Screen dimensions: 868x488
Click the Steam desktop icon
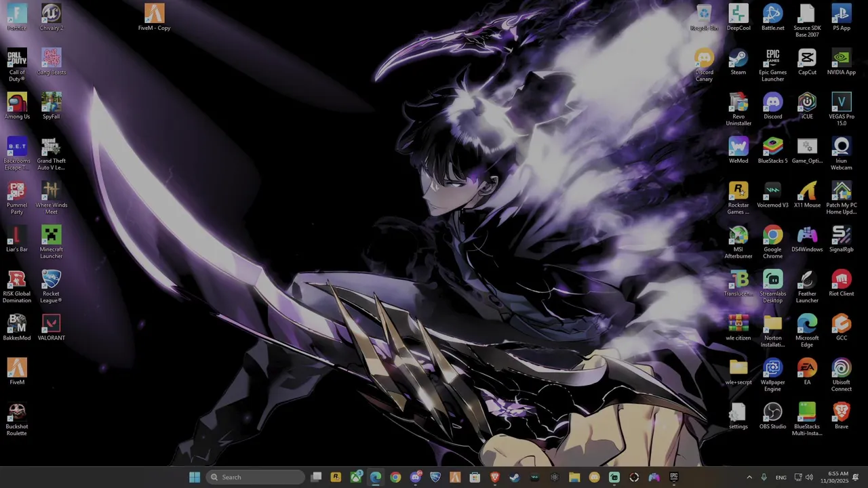pos(738,62)
